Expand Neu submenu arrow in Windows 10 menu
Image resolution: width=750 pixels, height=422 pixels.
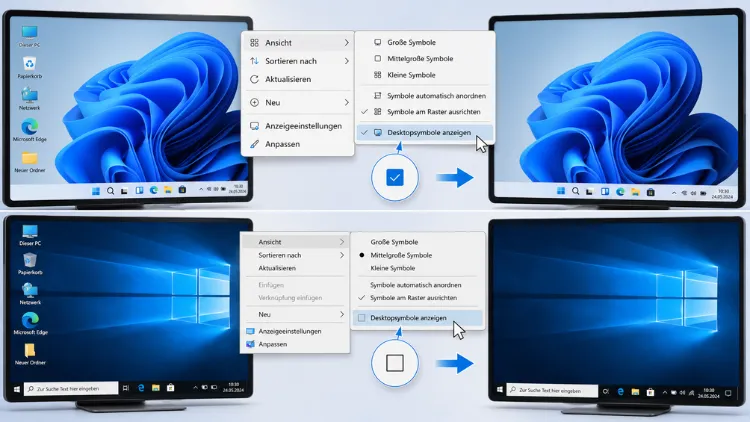coord(342,314)
